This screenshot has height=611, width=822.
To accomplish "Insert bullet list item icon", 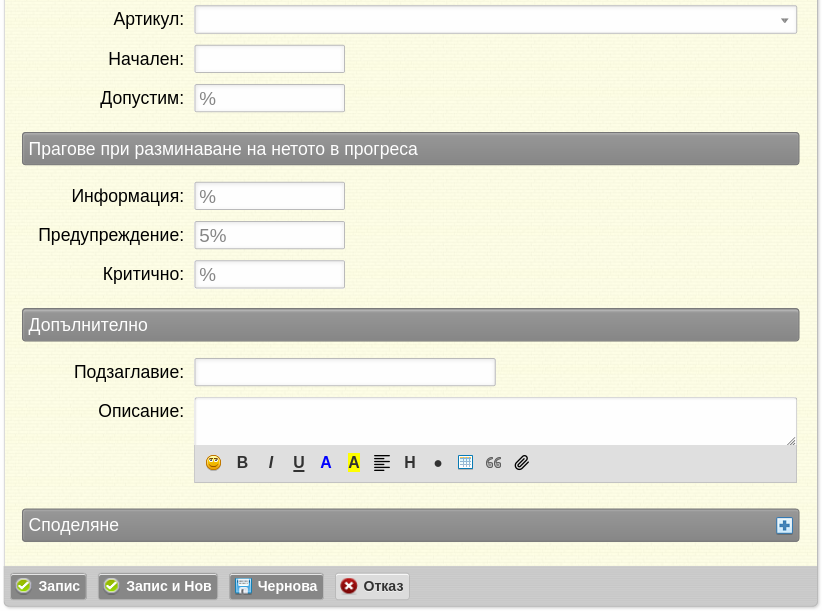I will (x=438, y=463).
